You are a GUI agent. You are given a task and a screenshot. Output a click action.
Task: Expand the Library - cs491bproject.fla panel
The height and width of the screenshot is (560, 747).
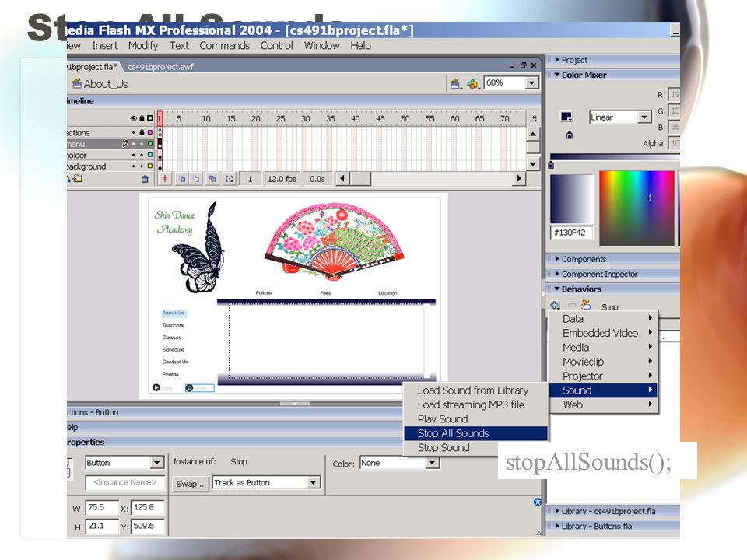pyautogui.click(x=557, y=512)
